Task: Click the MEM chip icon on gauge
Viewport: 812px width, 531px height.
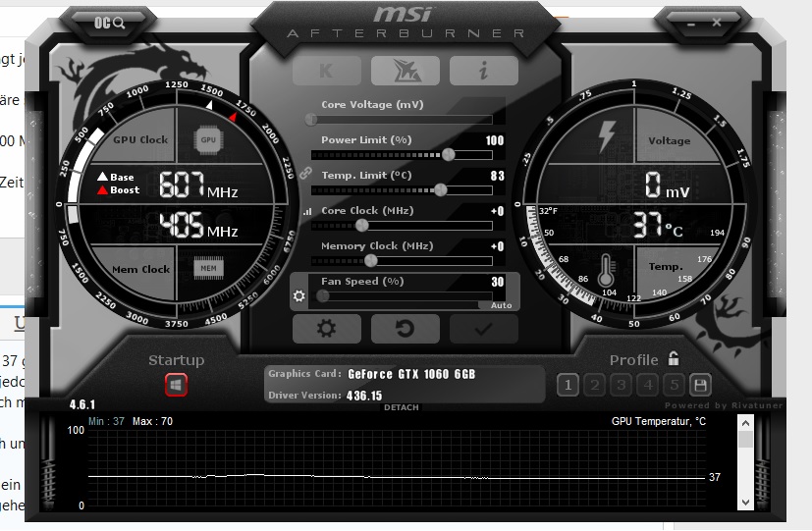Action: [x=208, y=268]
